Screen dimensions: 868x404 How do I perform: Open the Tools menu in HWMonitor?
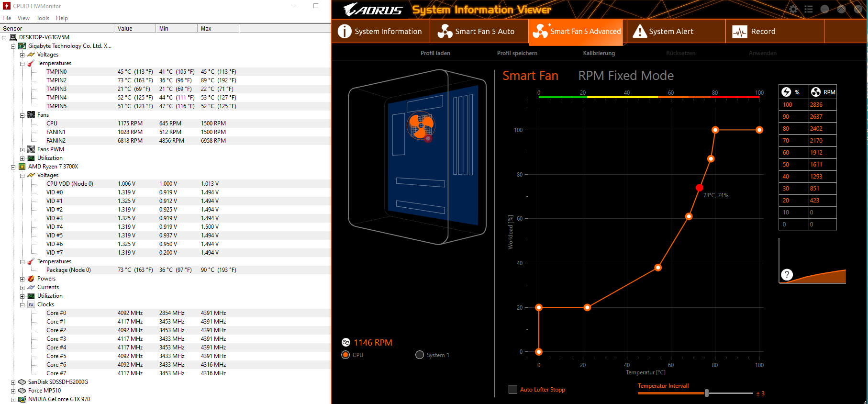pyautogui.click(x=43, y=18)
